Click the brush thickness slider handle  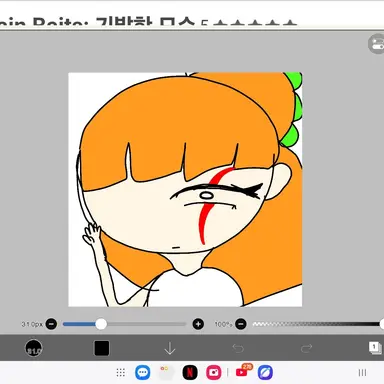click(101, 324)
